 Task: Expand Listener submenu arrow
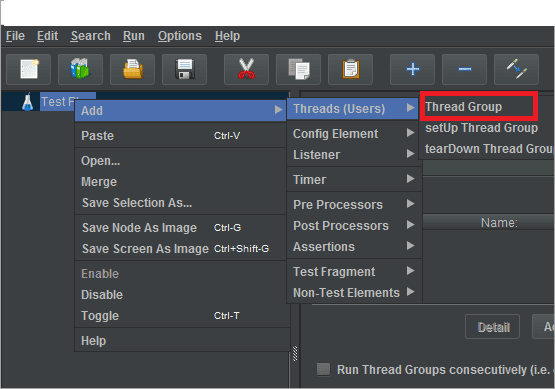click(x=410, y=154)
